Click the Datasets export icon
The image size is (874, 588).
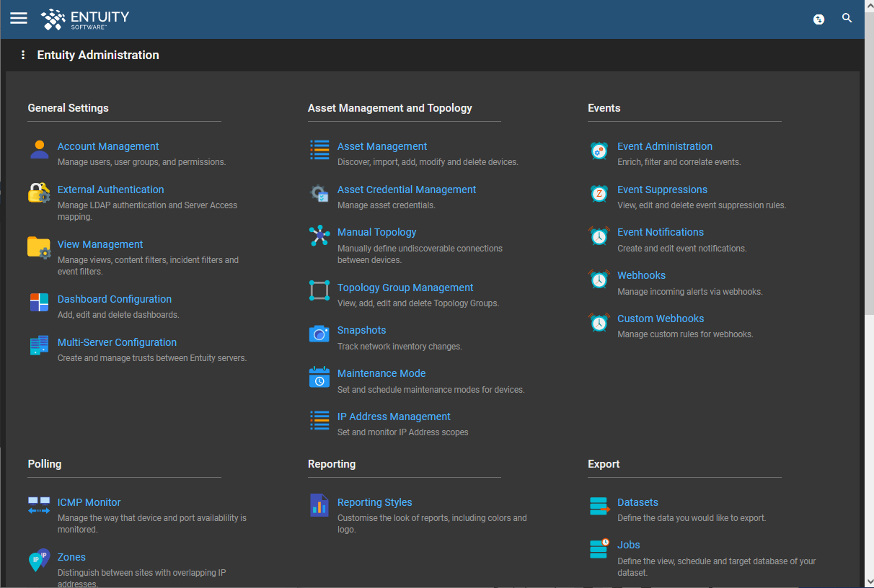coord(599,506)
